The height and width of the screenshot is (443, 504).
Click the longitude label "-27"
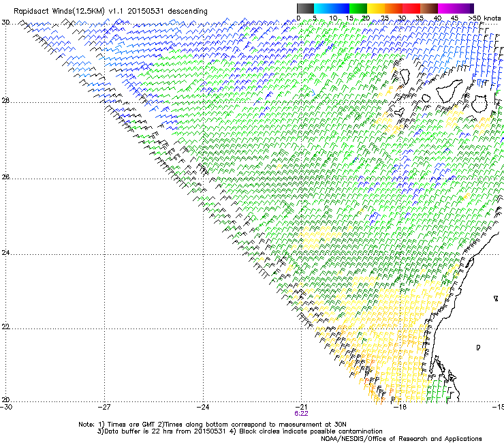104,407
